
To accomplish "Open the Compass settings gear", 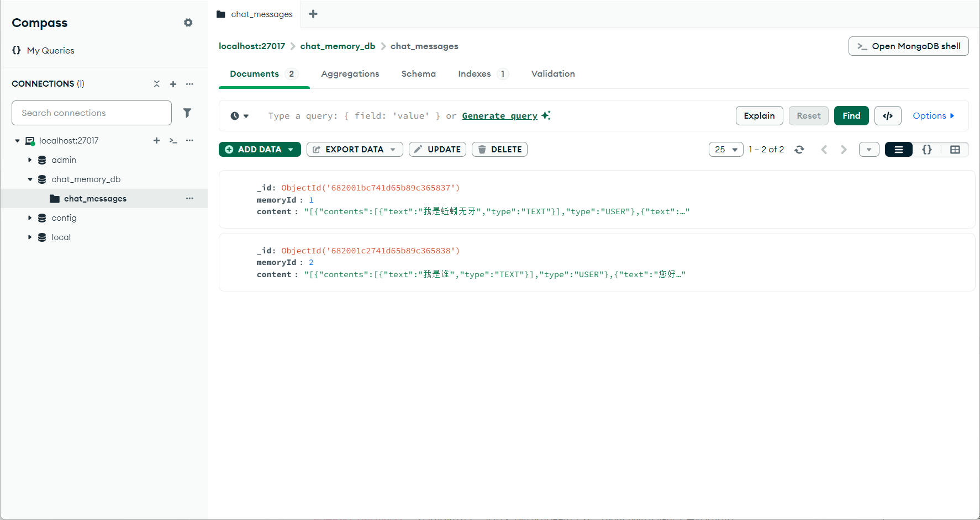I will (x=188, y=23).
